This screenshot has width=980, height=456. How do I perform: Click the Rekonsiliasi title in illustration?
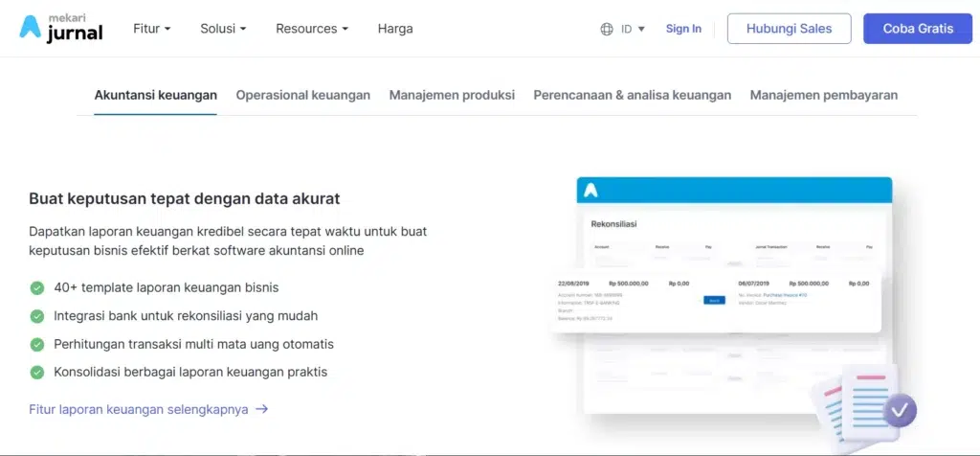[613, 224]
